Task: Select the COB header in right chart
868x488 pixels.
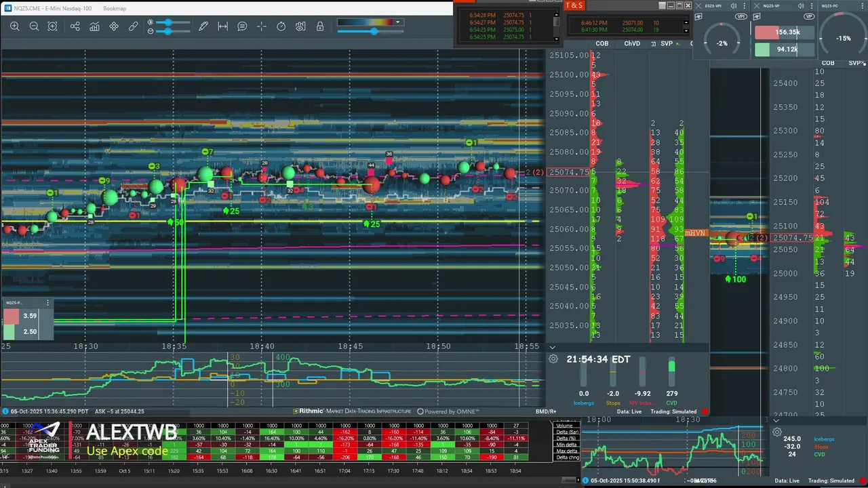Action: [828, 62]
